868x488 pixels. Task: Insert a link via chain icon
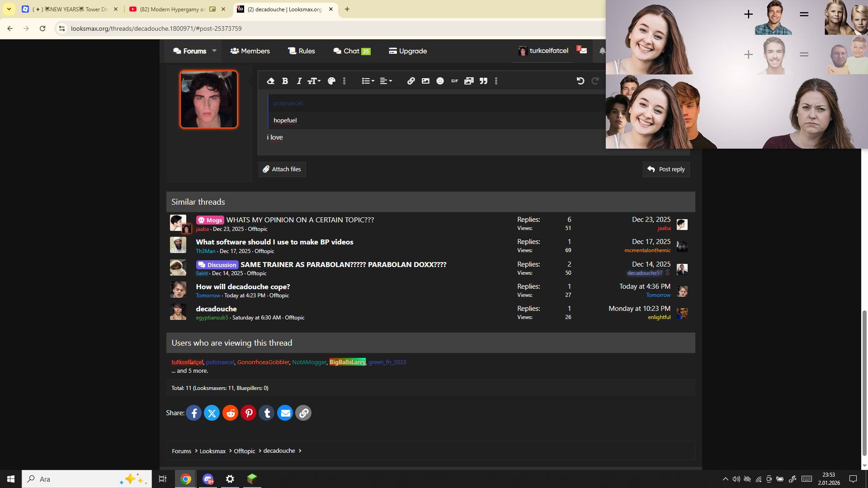click(410, 81)
